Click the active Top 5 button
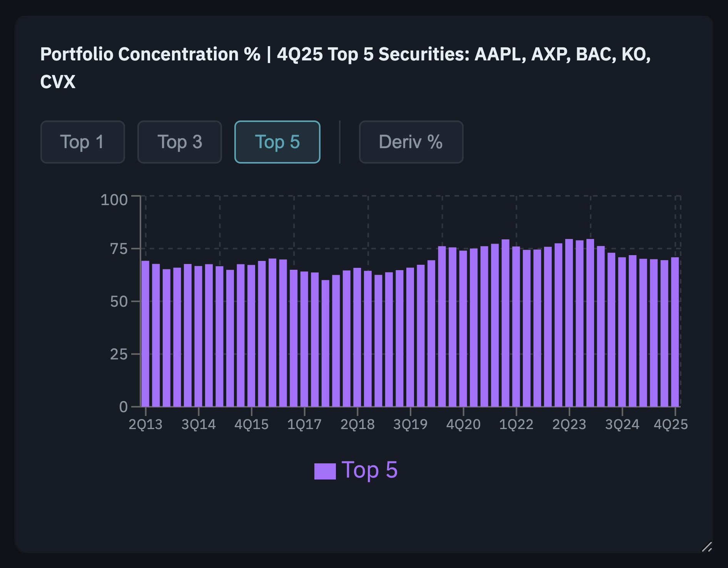 tap(277, 142)
